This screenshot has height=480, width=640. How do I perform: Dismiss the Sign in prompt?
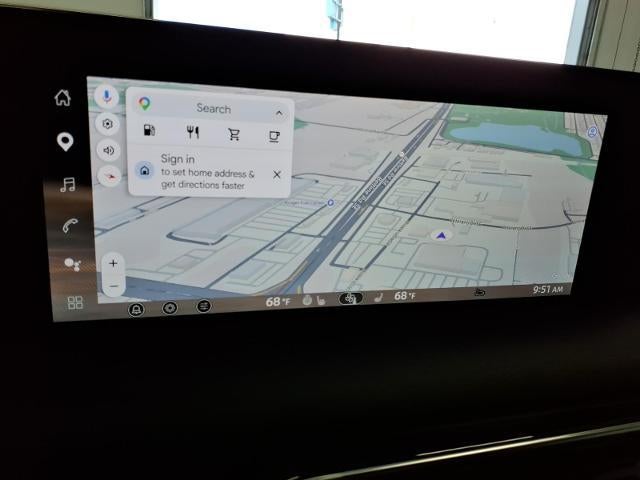click(277, 175)
